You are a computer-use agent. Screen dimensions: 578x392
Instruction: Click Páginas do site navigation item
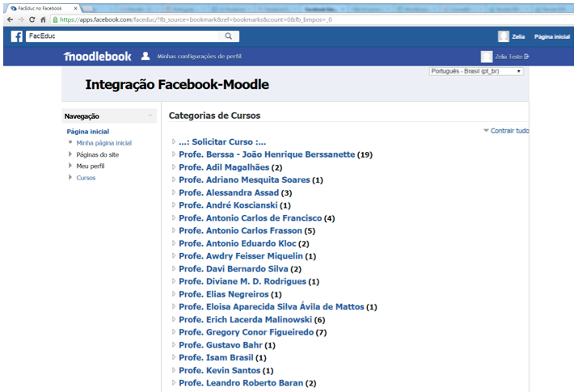pos(98,154)
